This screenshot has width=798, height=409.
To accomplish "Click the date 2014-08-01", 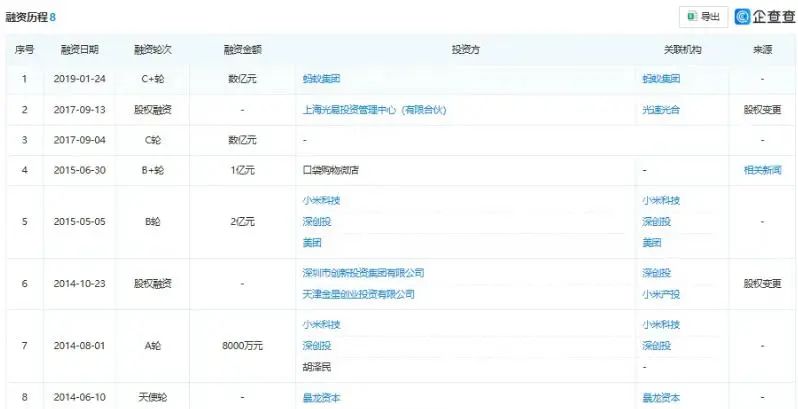I will (x=80, y=346).
